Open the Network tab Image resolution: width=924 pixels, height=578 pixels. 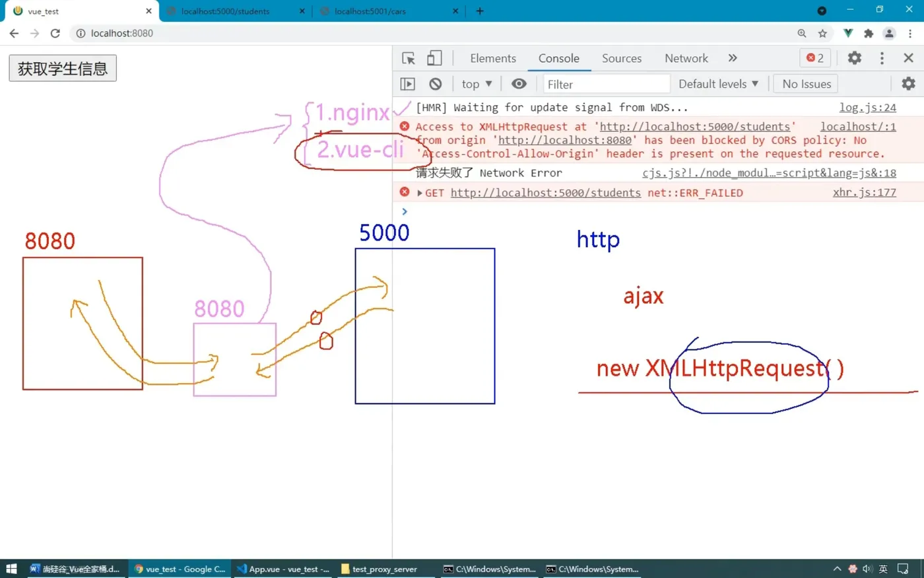click(686, 58)
